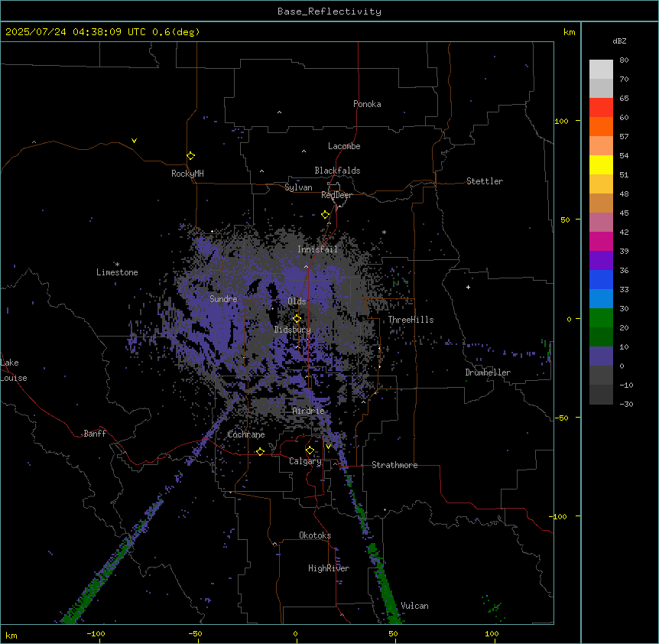Click the Base_Reflectivity title
659x644 pixels.
click(x=329, y=11)
